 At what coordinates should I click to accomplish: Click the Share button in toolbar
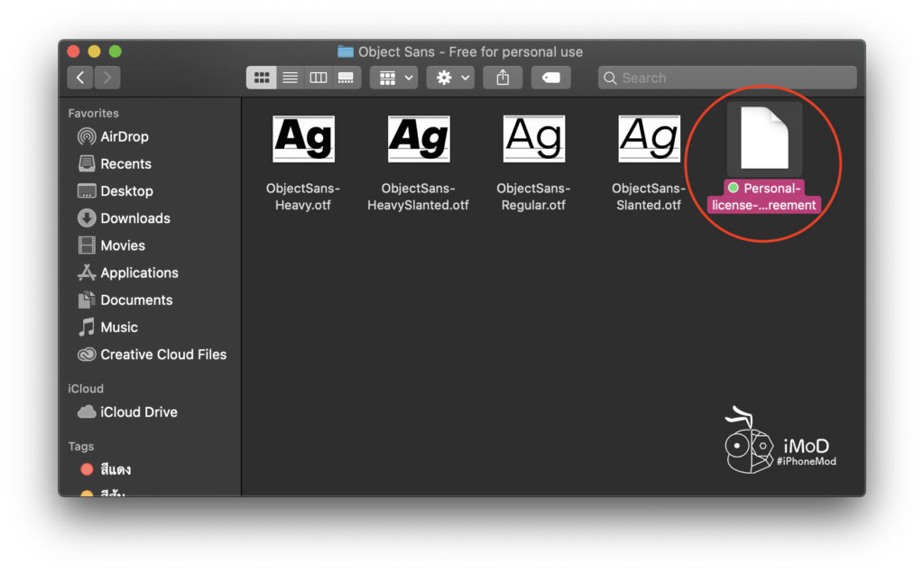pyautogui.click(x=503, y=78)
